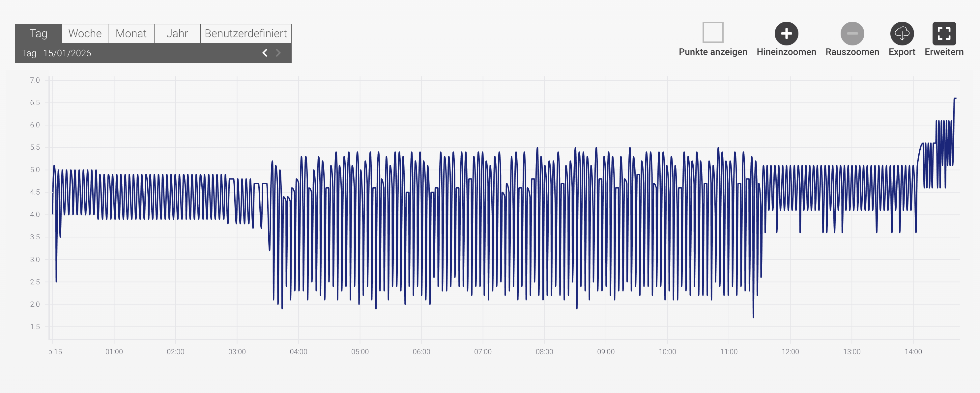Switch to the Monat tab
The height and width of the screenshot is (393, 980).
click(x=131, y=34)
